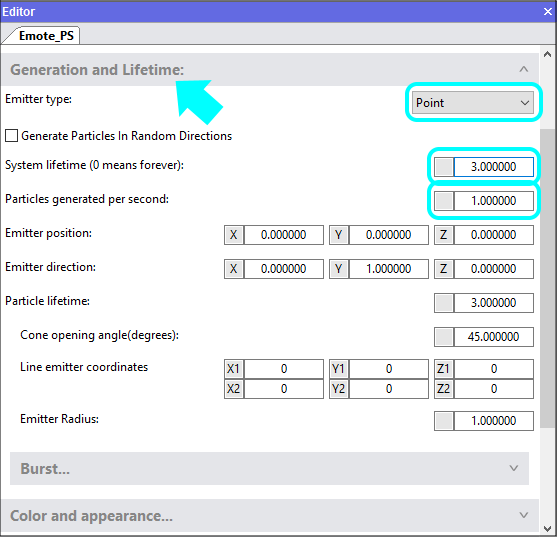Click the Particles generated per second field
The image size is (557, 537).
tap(494, 201)
